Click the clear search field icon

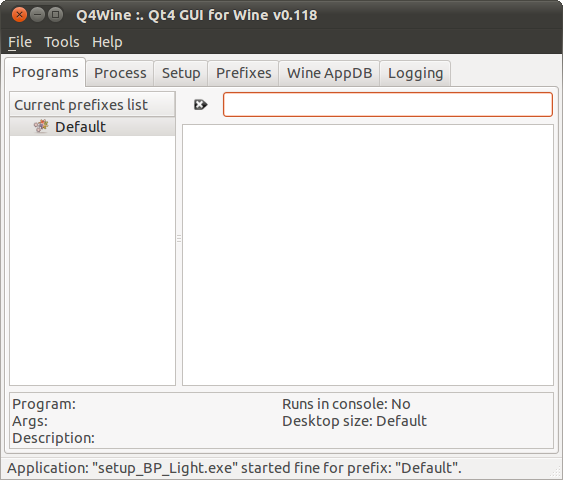coord(200,105)
